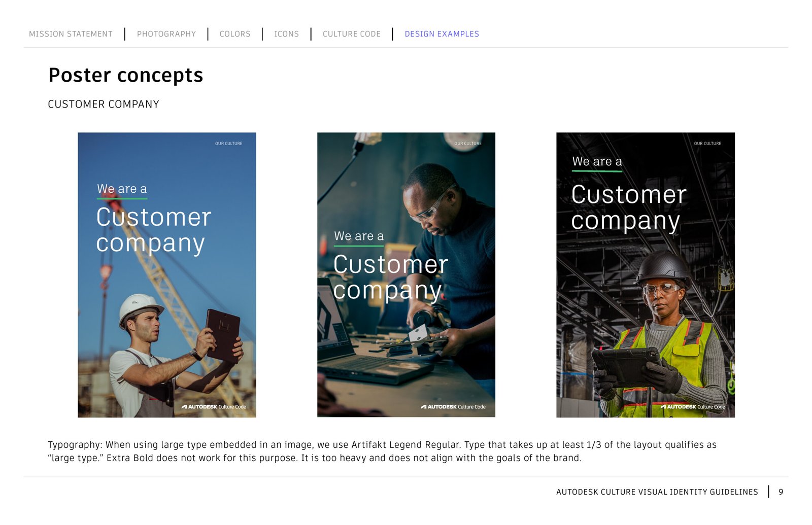Viewport: 812px width, 525px height.
Task: Switch to the Colors tab
Action: click(x=235, y=34)
